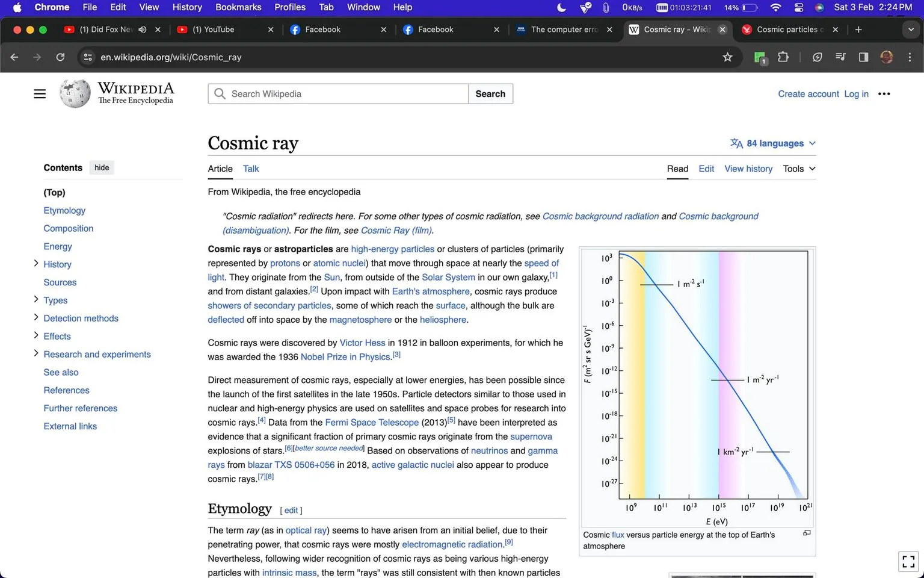Go forward with the arrow button

pos(37,57)
